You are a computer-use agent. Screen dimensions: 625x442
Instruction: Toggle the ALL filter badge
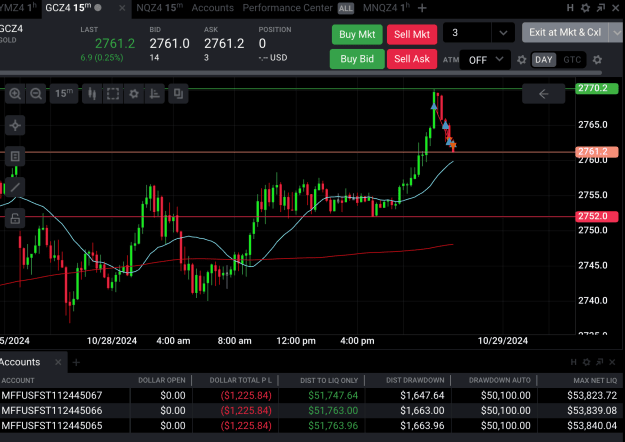point(346,8)
